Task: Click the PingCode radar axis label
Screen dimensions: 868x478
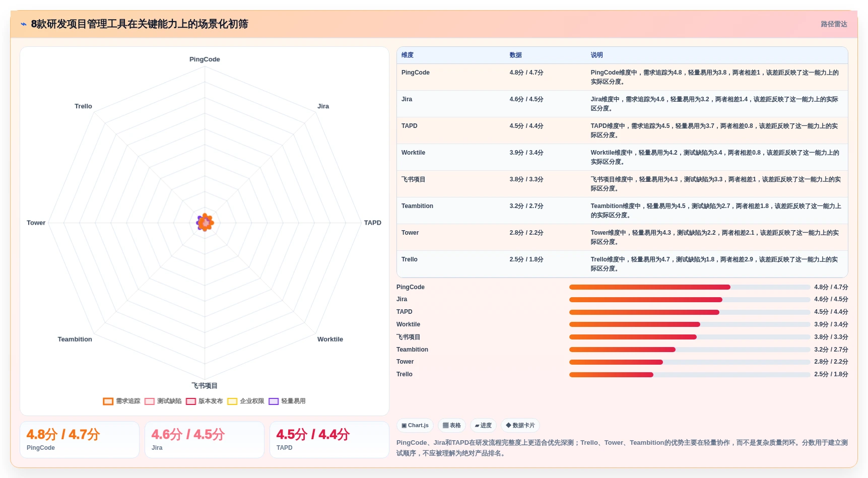Action: click(x=205, y=59)
